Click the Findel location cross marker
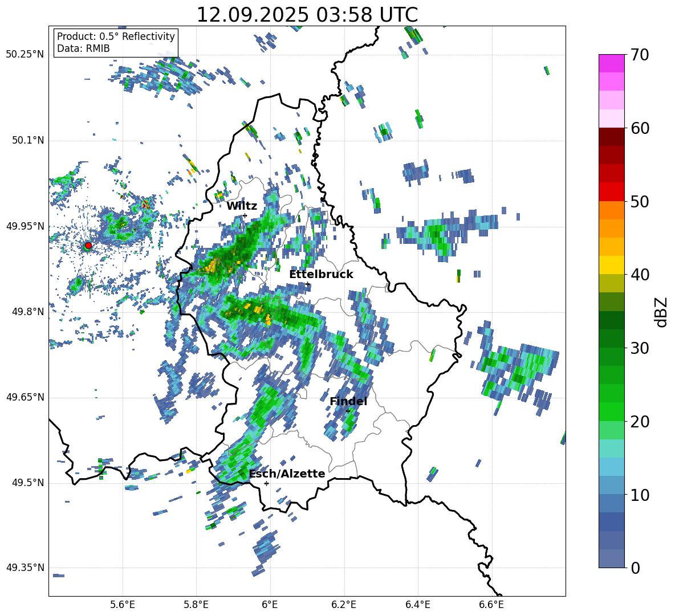The width and height of the screenshot is (675, 616). pos(348,411)
